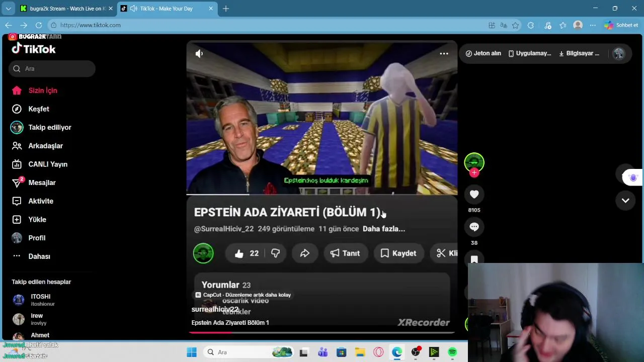Open the tab list dropdown arrow
The width and height of the screenshot is (644, 362).
[x=8, y=9]
